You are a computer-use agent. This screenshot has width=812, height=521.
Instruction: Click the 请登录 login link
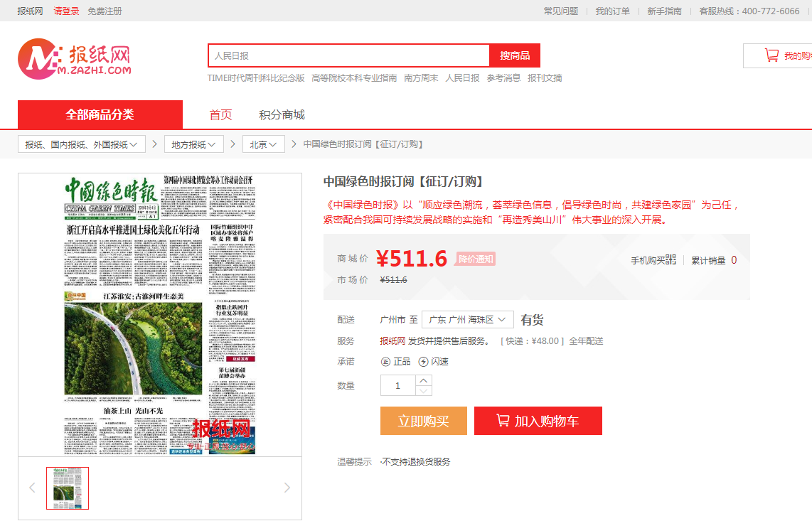tap(66, 11)
